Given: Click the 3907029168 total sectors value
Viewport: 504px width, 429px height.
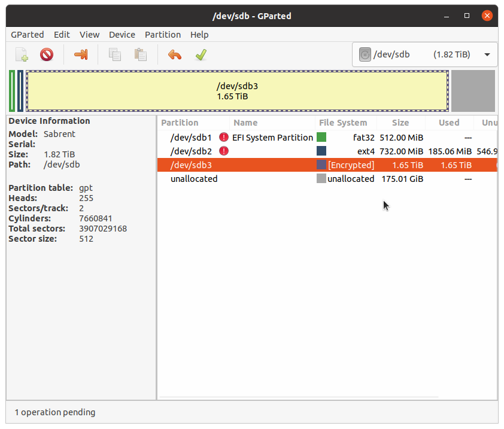Looking at the screenshot, I should [103, 229].
